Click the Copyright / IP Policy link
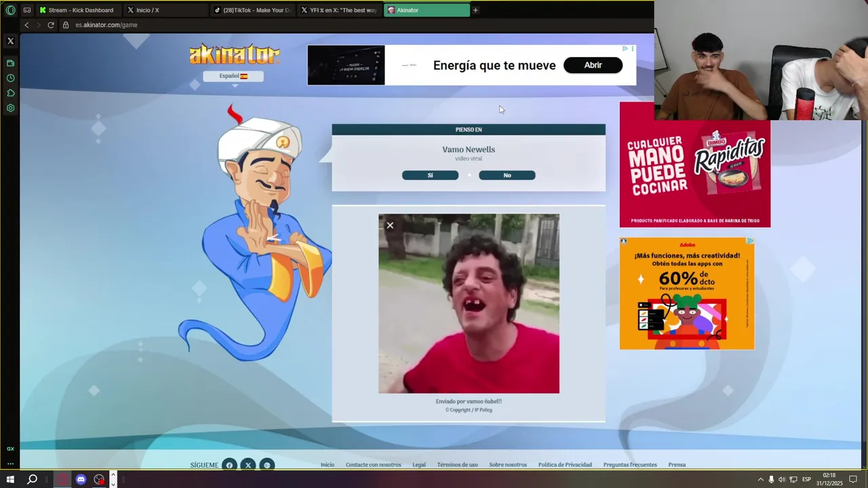 [x=469, y=410]
